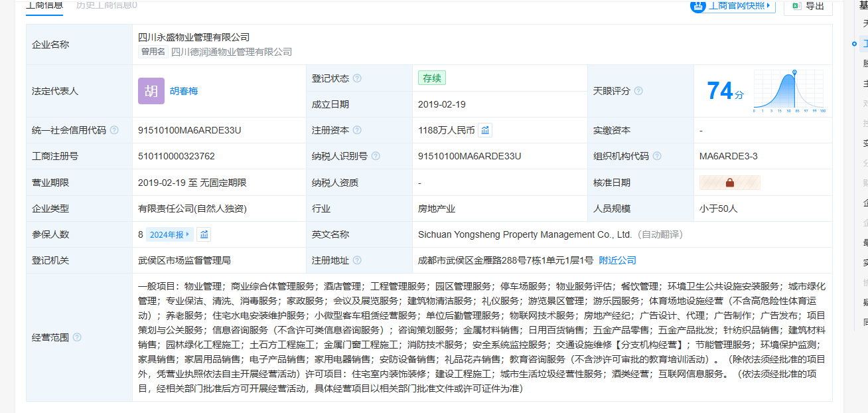Open the insured headcount chart icon
The image size is (868, 413).
[x=204, y=234]
